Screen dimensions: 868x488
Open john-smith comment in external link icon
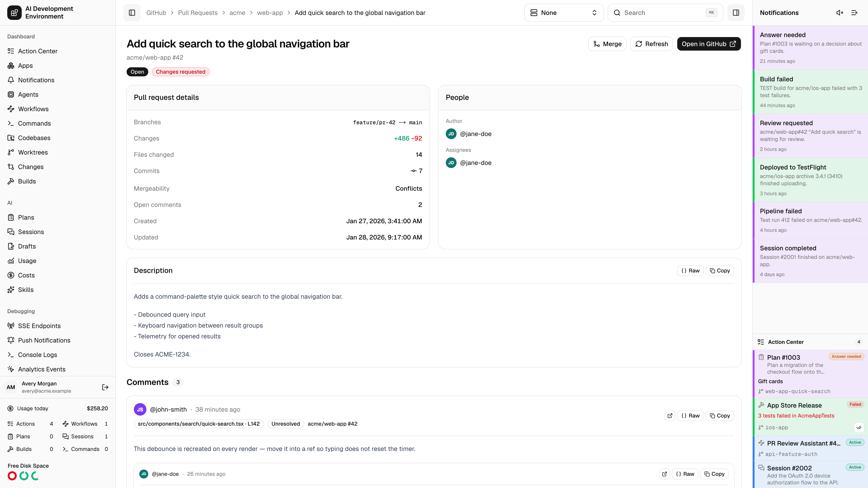670,416
